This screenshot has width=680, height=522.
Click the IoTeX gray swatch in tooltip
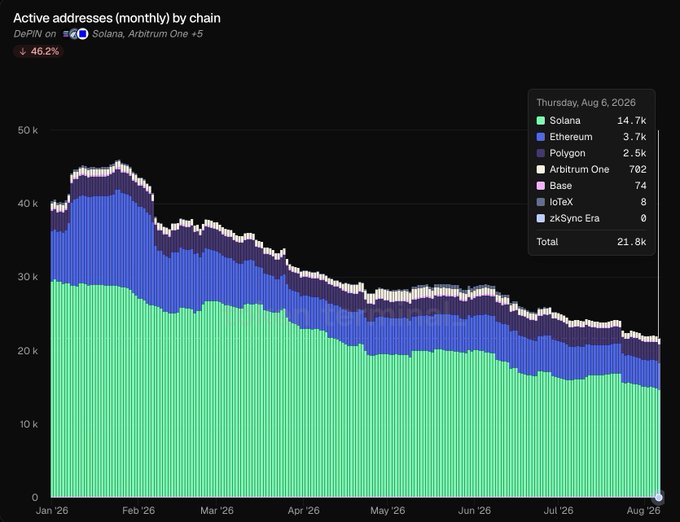click(540, 202)
